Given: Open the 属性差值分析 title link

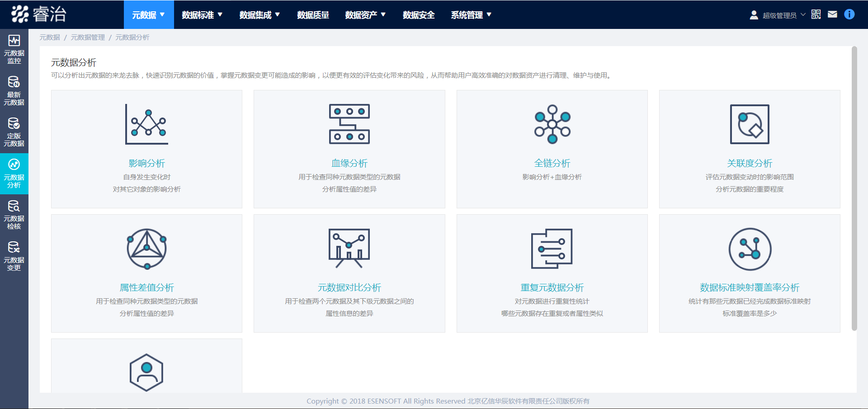Looking at the screenshot, I should pyautogui.click(x=146, y=287).
